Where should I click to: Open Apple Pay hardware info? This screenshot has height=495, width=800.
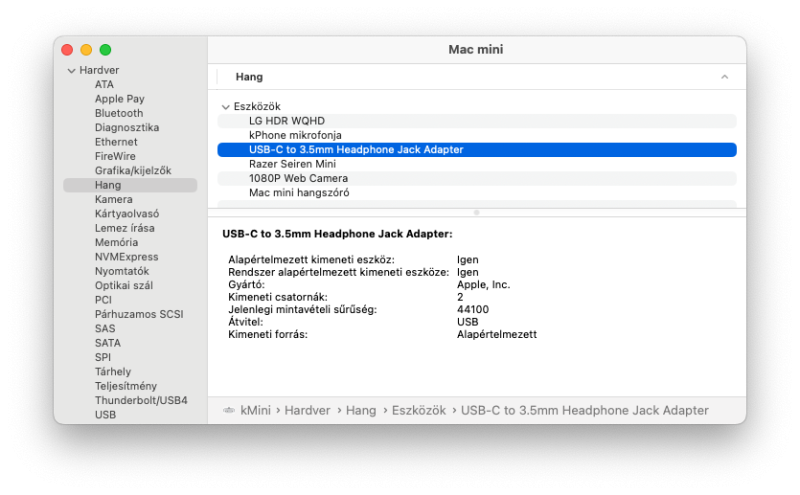[119, 99]
